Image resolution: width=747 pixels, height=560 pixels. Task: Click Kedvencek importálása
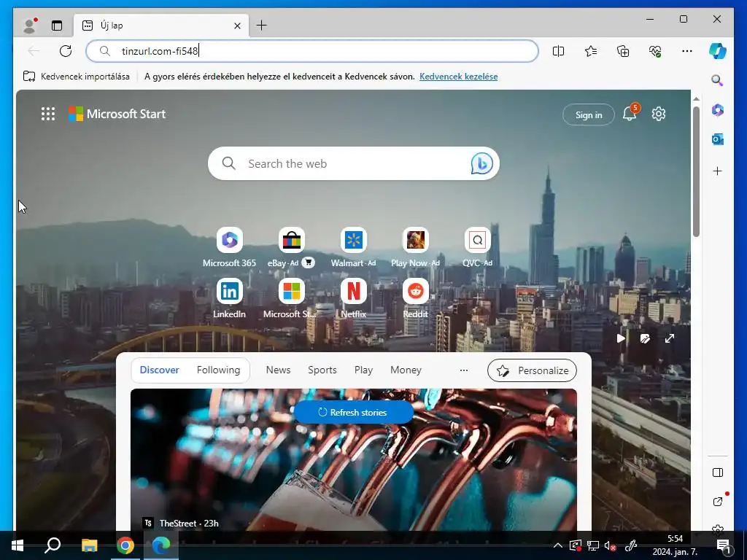[x=76, y=76]
